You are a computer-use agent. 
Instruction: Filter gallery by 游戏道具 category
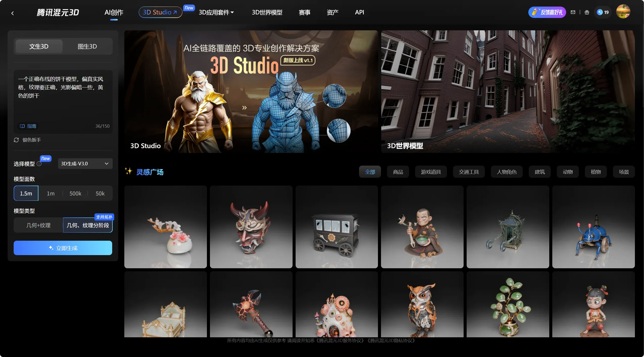[x=431, y=172]
